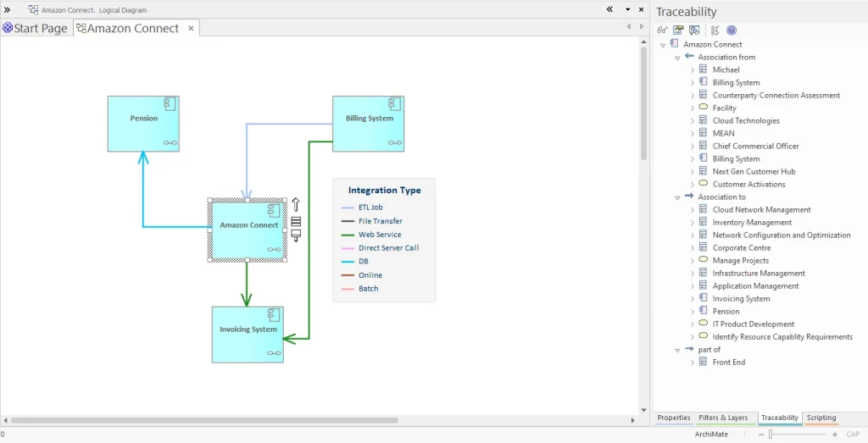Open the dropdown arrow in diagram header
The image size is (868, 443).
[628, 9]
